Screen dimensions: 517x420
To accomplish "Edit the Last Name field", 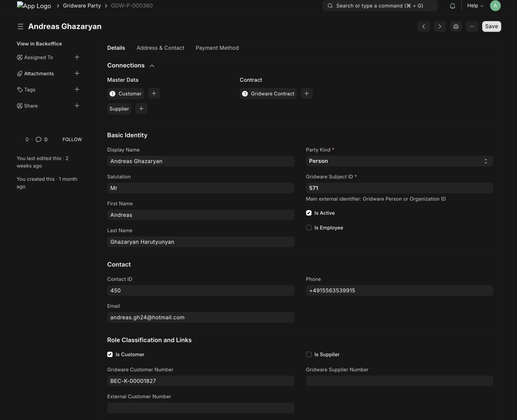I will click(x=201, y=242).
